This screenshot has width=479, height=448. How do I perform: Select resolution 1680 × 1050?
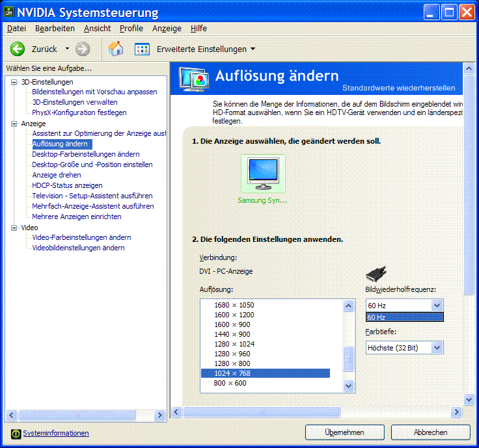tap(234, 305)
